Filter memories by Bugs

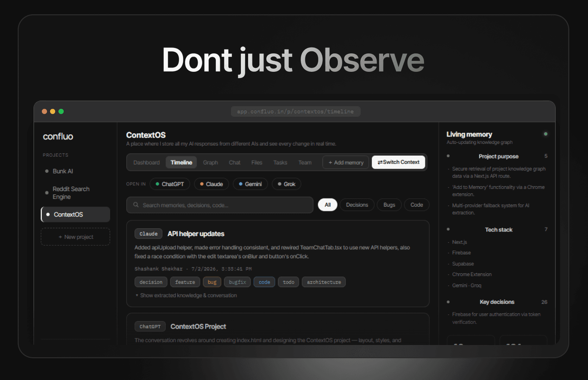coord(389,205)
